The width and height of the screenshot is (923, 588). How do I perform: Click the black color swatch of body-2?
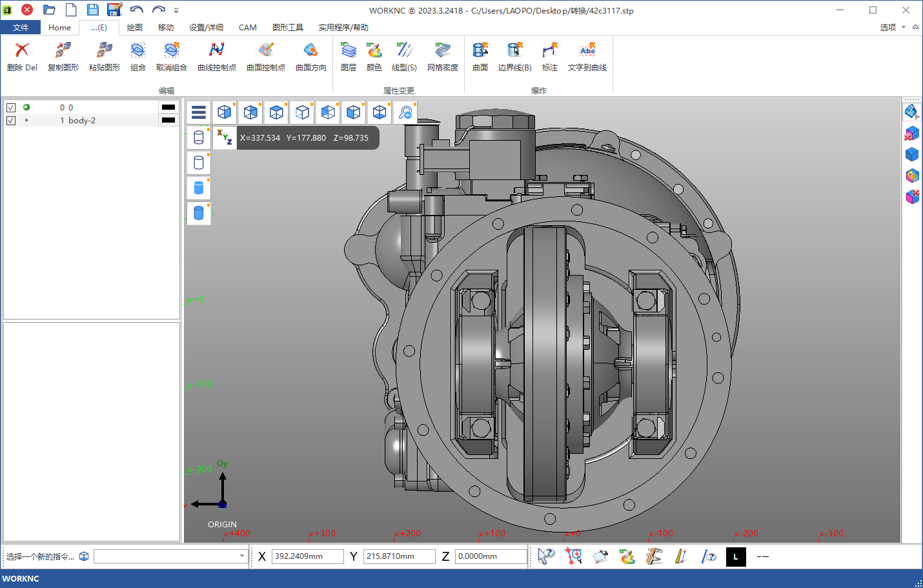click(x=168, y=120)
